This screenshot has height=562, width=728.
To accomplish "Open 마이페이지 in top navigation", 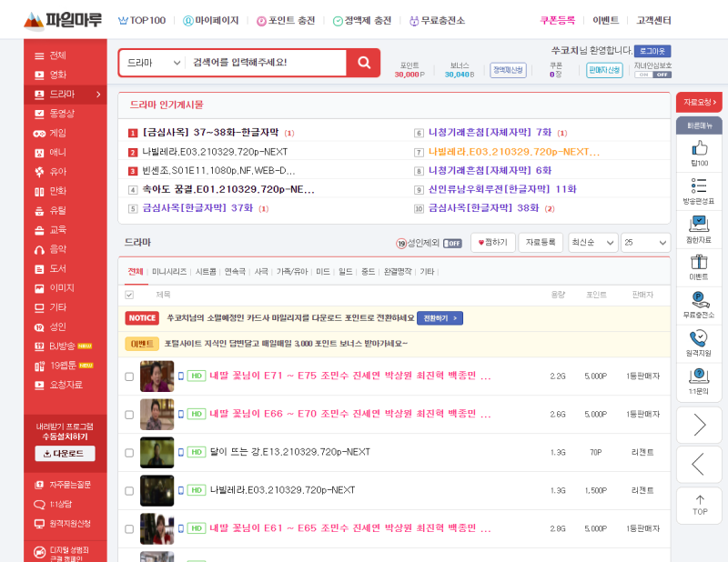I will 211,20.
